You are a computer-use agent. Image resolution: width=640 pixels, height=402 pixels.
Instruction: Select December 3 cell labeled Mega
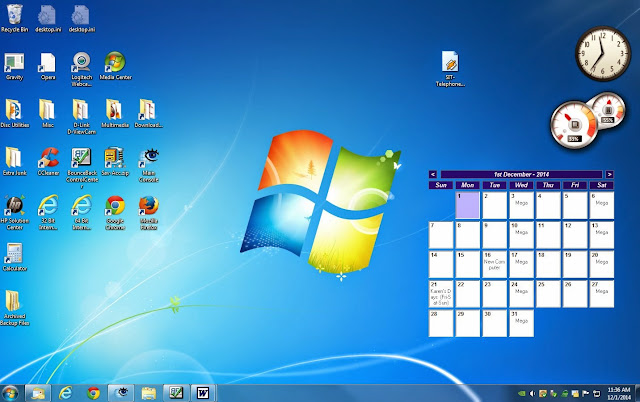point(521,205)
